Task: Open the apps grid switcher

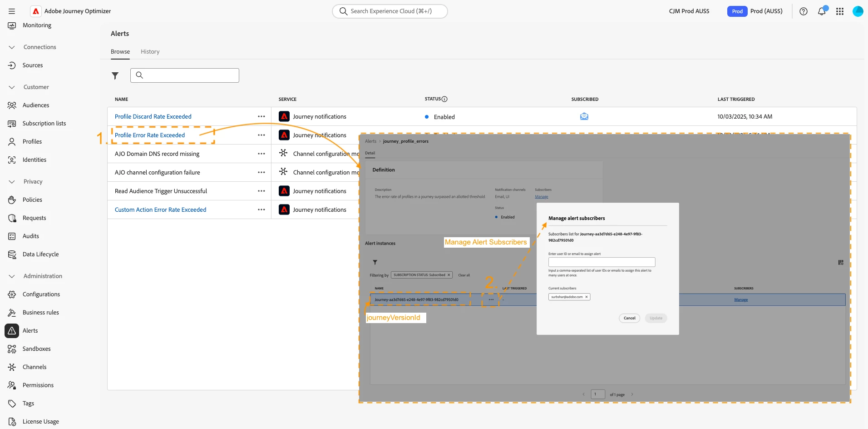Action: tap(840, 11)
